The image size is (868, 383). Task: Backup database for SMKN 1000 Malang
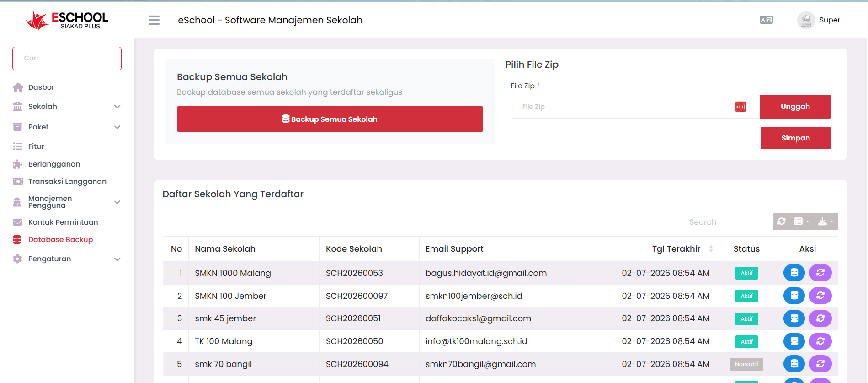point(794,273)
